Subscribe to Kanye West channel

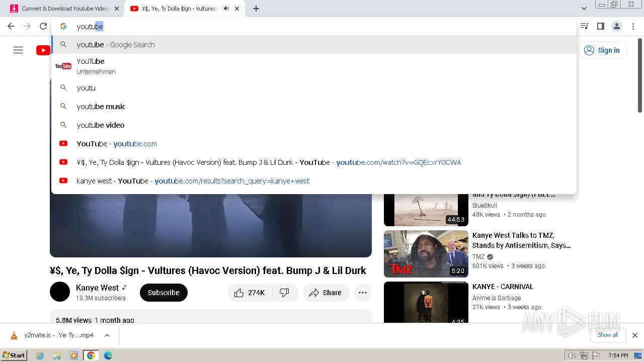[x=164, y=293]
